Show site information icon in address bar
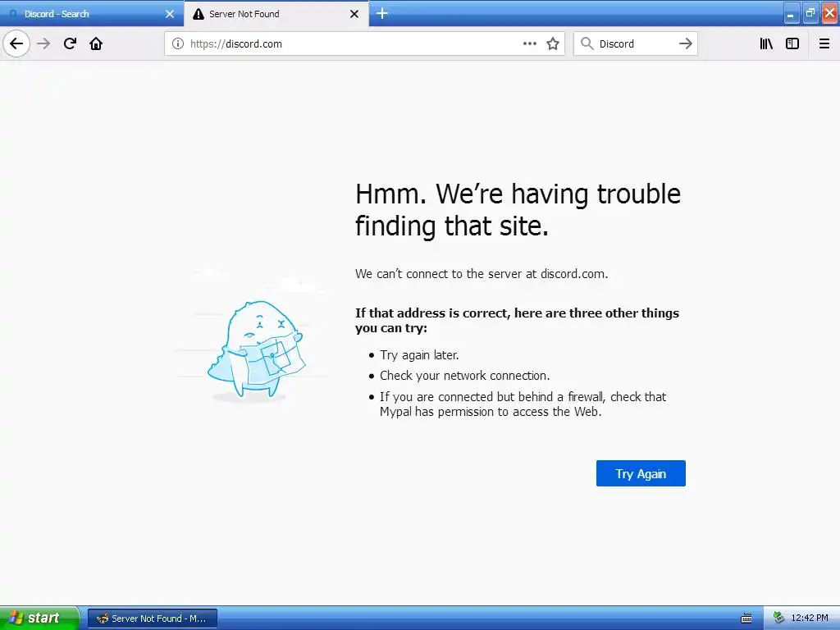 click(178, 43)
